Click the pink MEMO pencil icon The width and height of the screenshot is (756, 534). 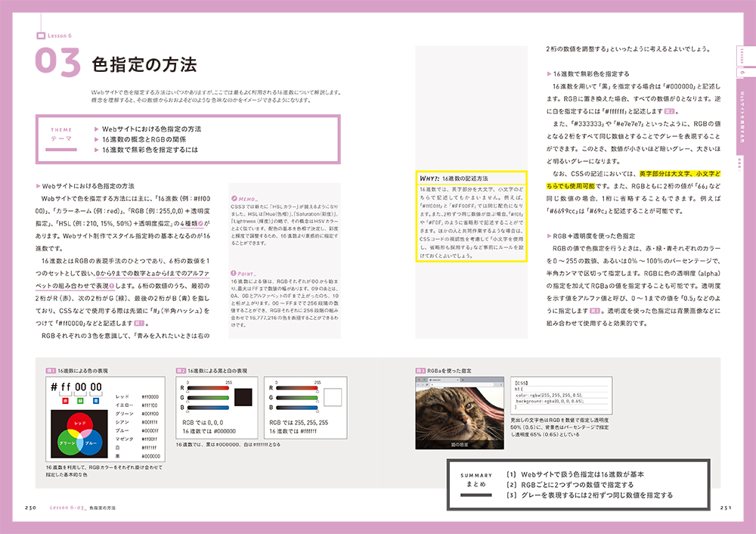point(234,198)
